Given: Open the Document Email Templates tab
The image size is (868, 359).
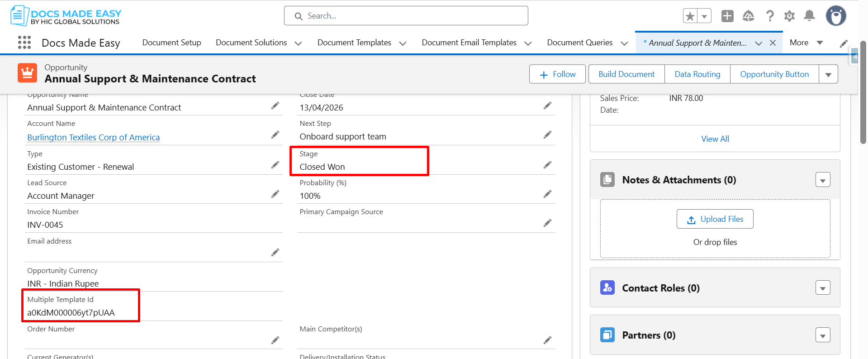Looking at the screenshot, I should (x=469, y=43).
